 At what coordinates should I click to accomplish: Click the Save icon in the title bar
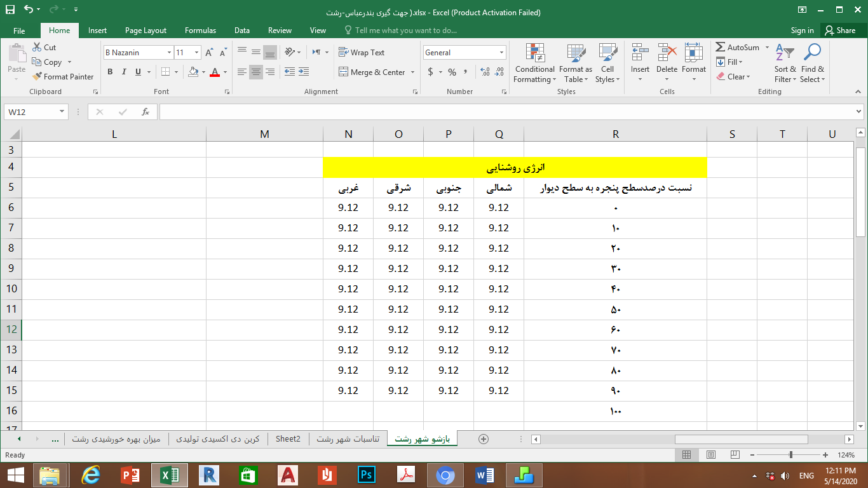point(10,10)
